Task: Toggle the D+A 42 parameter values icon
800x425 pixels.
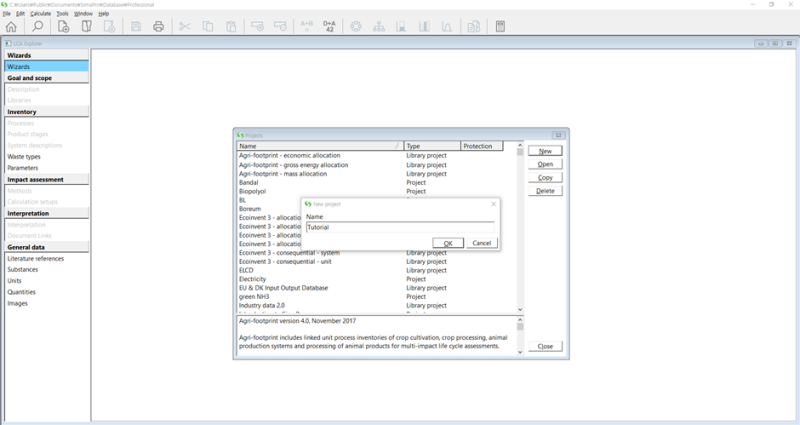Action: click(x=330, y=27)
